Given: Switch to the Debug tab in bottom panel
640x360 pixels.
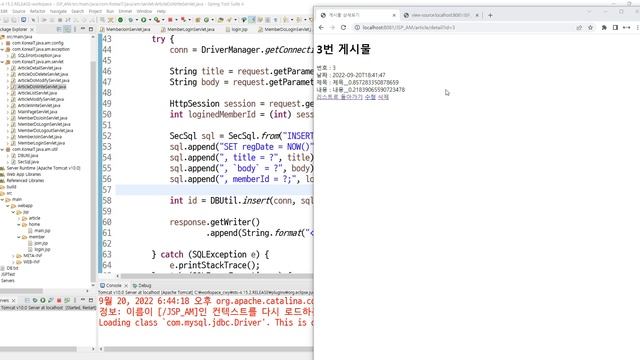Looking at the screenshot, I should (x=142, y=286).
